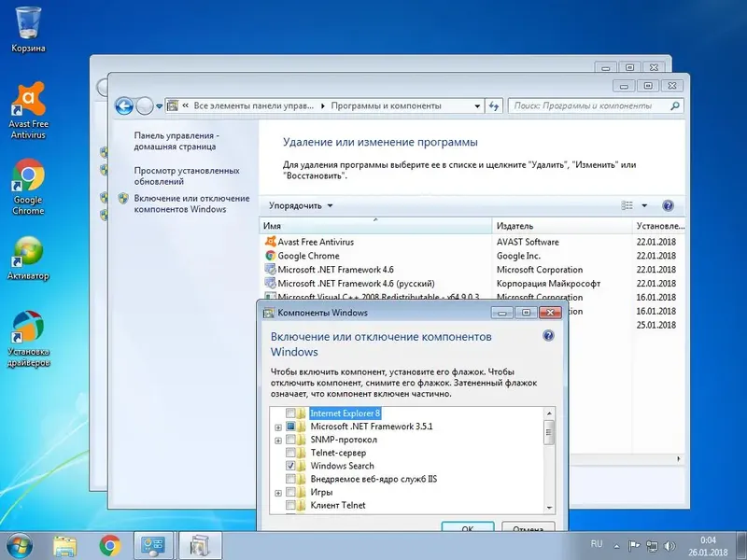747x560 pixels.
Task: Select the Windows Search tree item label
Action: 342,466
